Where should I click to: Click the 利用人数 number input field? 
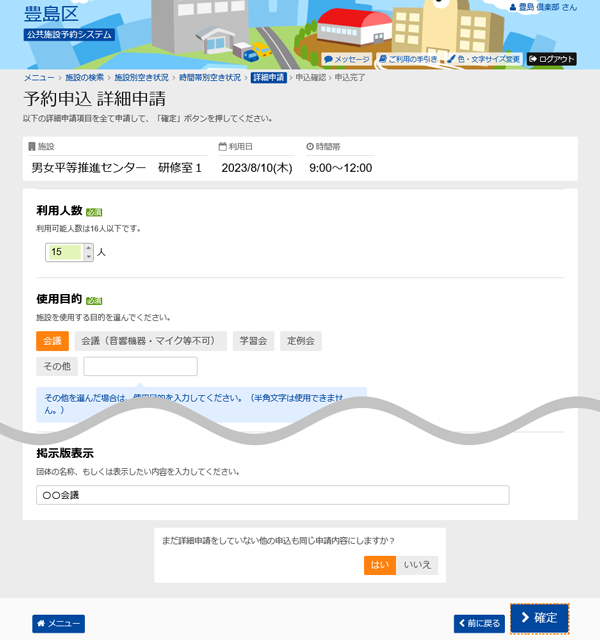[x=65, y=252]
